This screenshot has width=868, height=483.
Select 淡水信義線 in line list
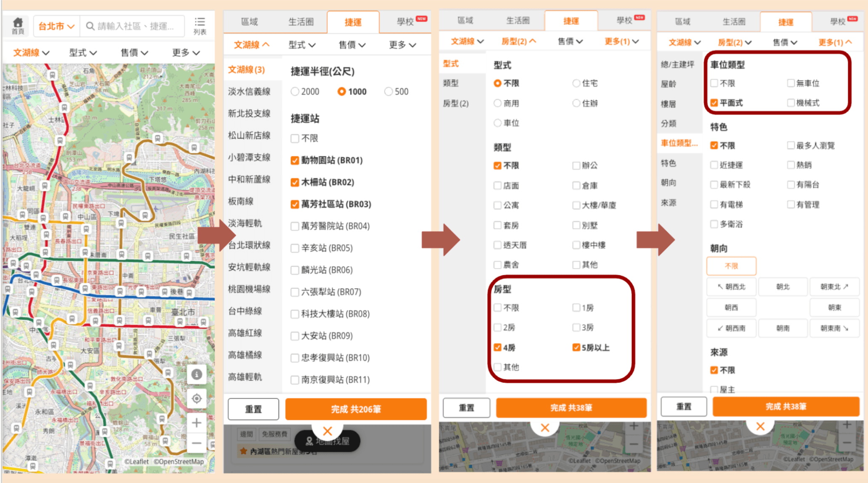point(249,92)
